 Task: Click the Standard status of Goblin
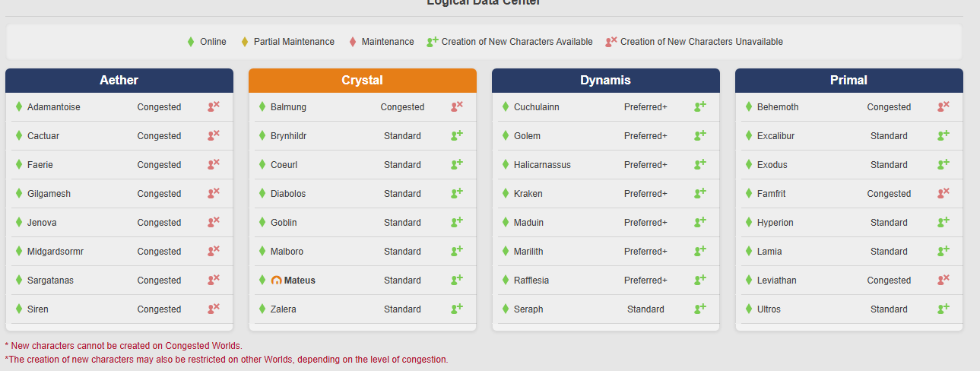(x=402, y=223)
